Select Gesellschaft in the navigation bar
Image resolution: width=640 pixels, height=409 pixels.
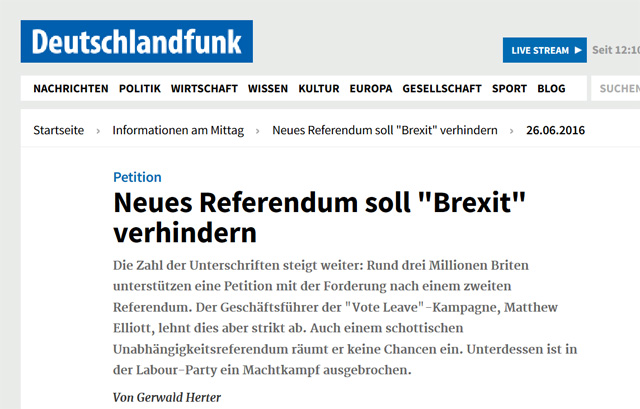pos(443,89)
